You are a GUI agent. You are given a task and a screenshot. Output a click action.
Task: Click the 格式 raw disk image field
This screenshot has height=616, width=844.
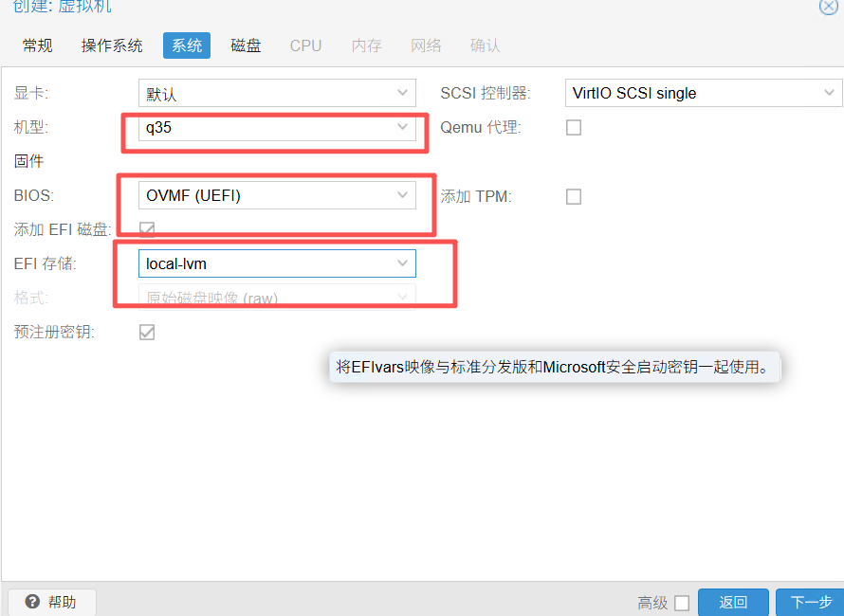(264, 298)
